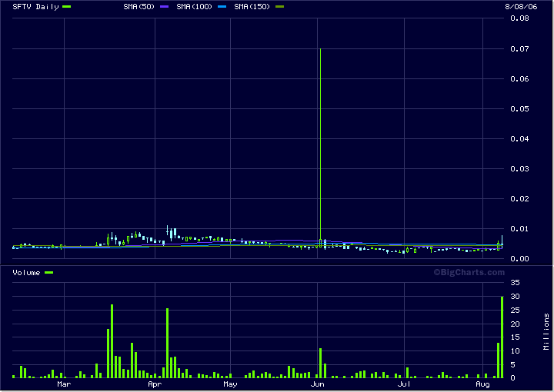Click the Volume legend label
554x392 pixels.
(x=26, y=273)
